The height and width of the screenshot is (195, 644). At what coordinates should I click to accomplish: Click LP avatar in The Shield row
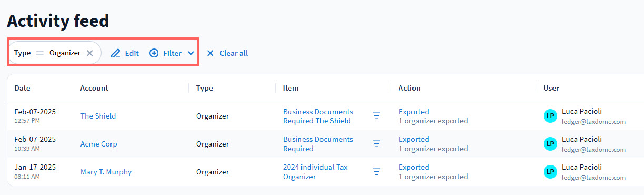(550, 116)
